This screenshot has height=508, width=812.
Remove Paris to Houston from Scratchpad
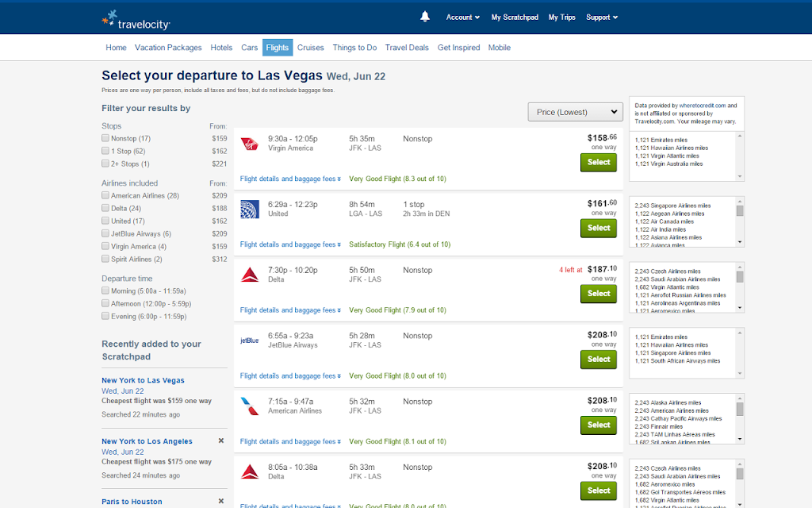221,502
